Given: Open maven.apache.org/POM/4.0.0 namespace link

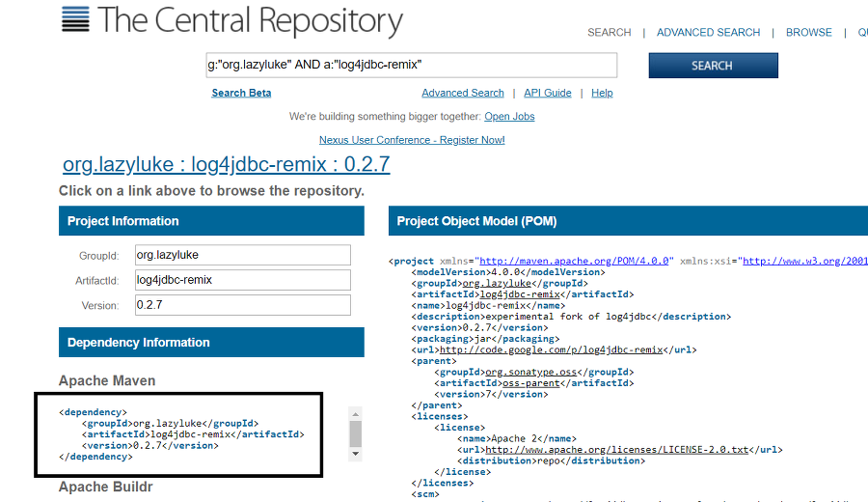Looking at the screenshot, I should pyautogui.click(x=574, y=261).
